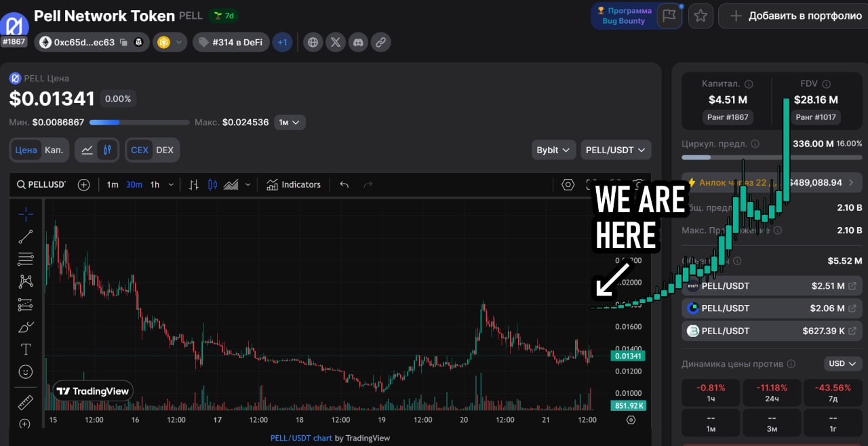Viewport: 868px width, 446px height.
Task: Toggle to TradingView candlestick mode
Action: pos(107,150)
